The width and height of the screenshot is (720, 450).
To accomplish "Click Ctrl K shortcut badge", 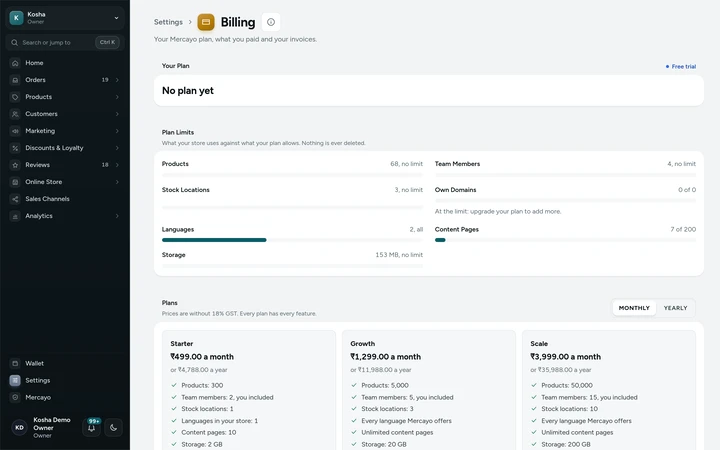I will (x=107, y=42).
